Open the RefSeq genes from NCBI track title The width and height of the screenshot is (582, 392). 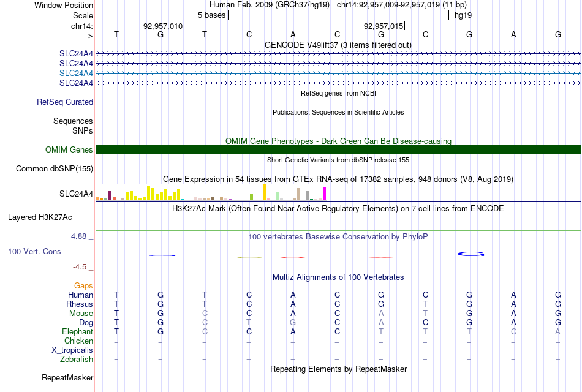338,93
